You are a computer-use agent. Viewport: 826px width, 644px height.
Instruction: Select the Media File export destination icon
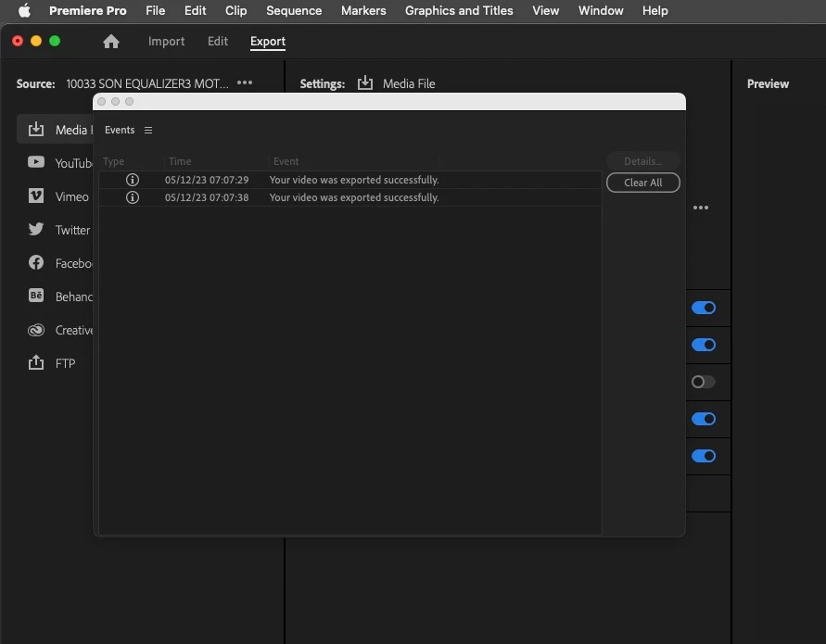click(x=36, y=130)
